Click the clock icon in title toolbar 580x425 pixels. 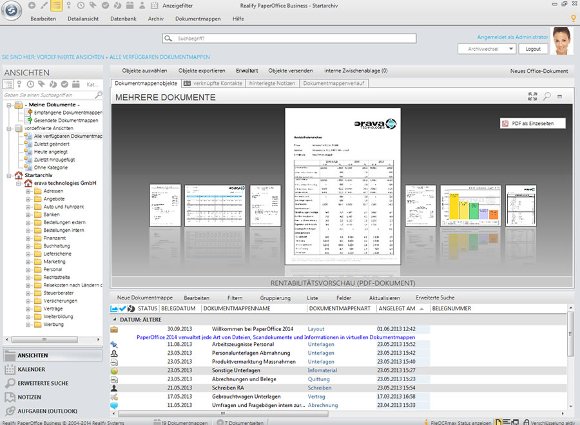81,6
